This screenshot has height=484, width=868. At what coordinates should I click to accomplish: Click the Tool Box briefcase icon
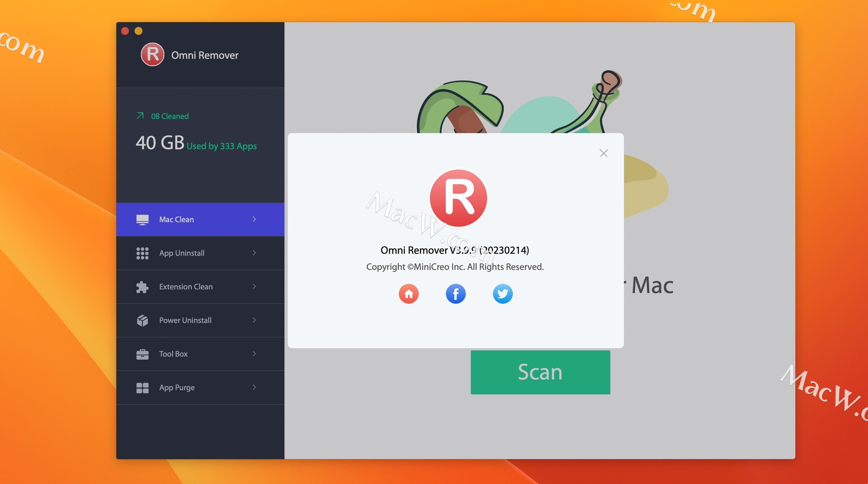click(142, 354)
